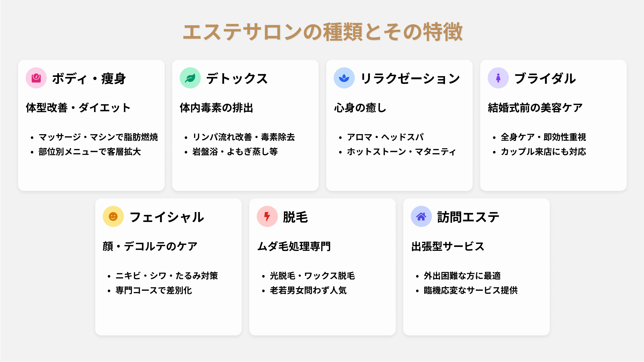The width and height of the screenshot is (644, 362).
Task: Click the bullet 臨機応変なサービス提供
Action: point(470,290)
